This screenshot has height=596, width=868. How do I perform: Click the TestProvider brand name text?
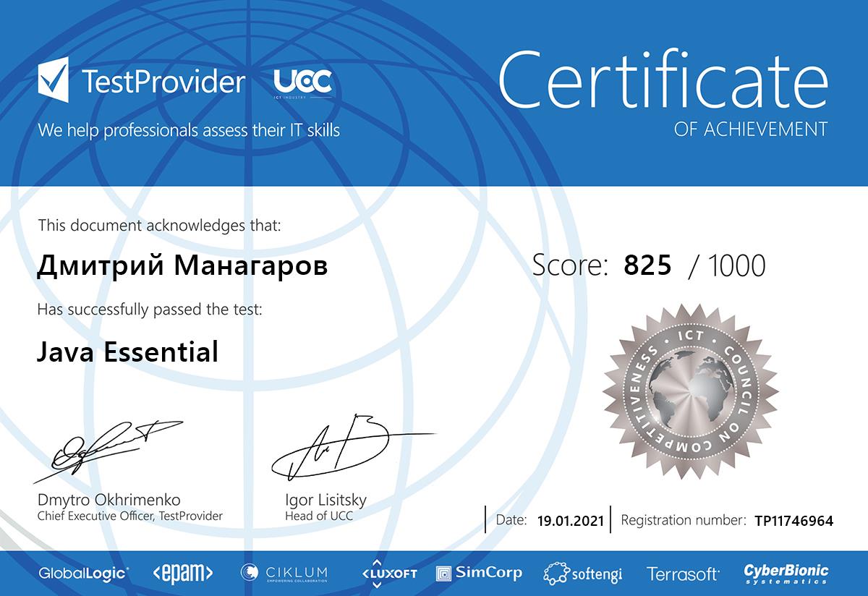[163, 82]
